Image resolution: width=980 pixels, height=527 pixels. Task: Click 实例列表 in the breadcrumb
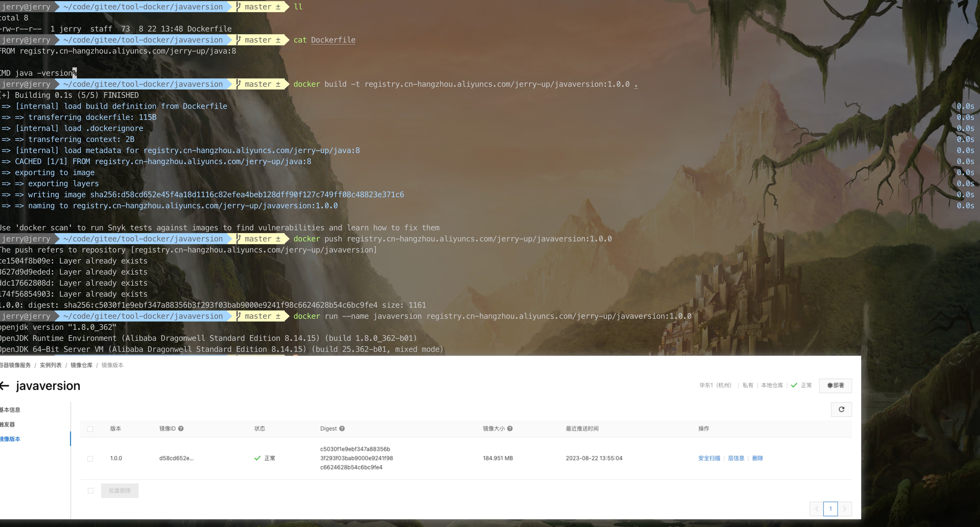click(51, 365)
